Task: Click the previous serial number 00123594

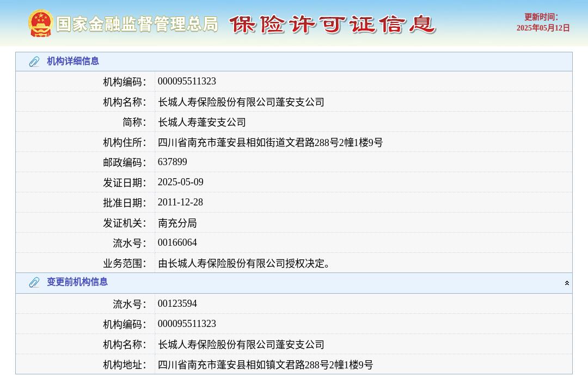Action: pos(177,303)
